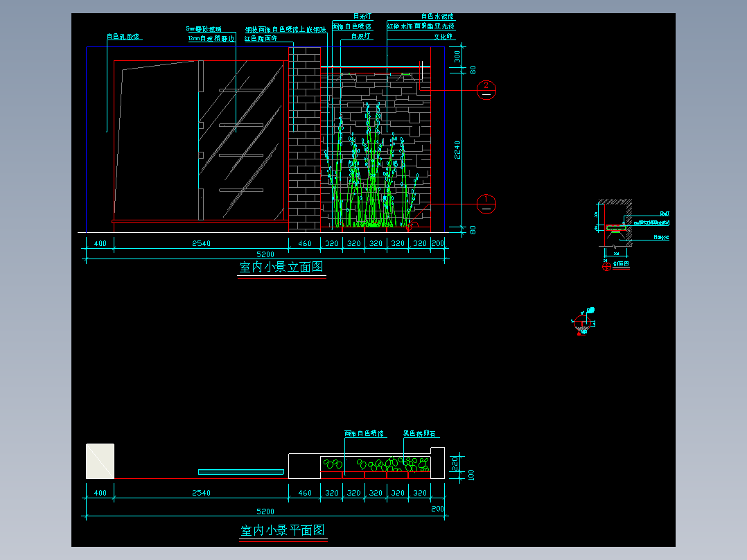The width and height of the screenshot is (747, 560).
Task: Select the small circular node detail drawing
Action: pos(583,323)
